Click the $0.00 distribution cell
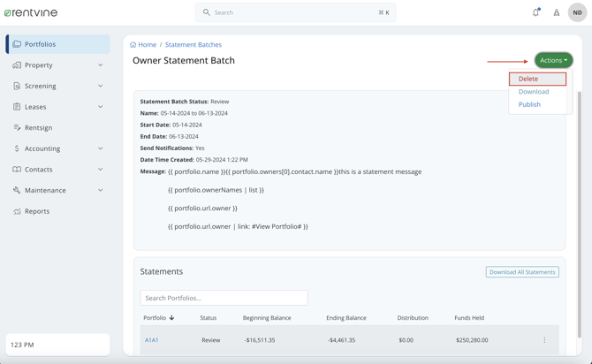 coord(406,340)
